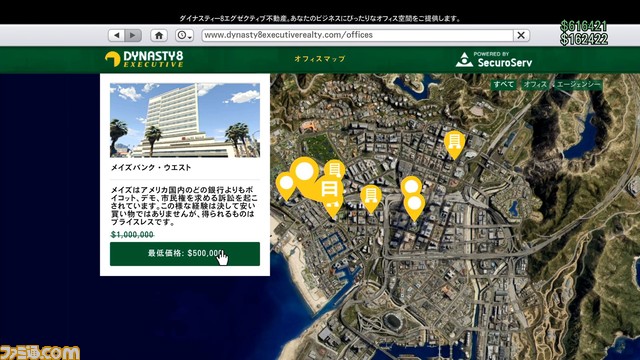The image size is (640, 360).
Task: Close the browser with the X button
Action: [521, 36]
